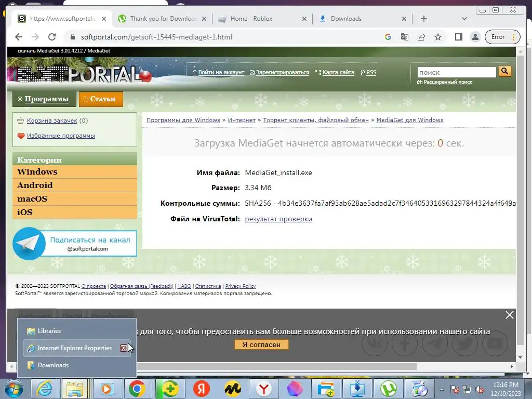The width and height of the screenshot is (532, 399).
Task: Click the share page icon
Action: [x=421, y=37]
